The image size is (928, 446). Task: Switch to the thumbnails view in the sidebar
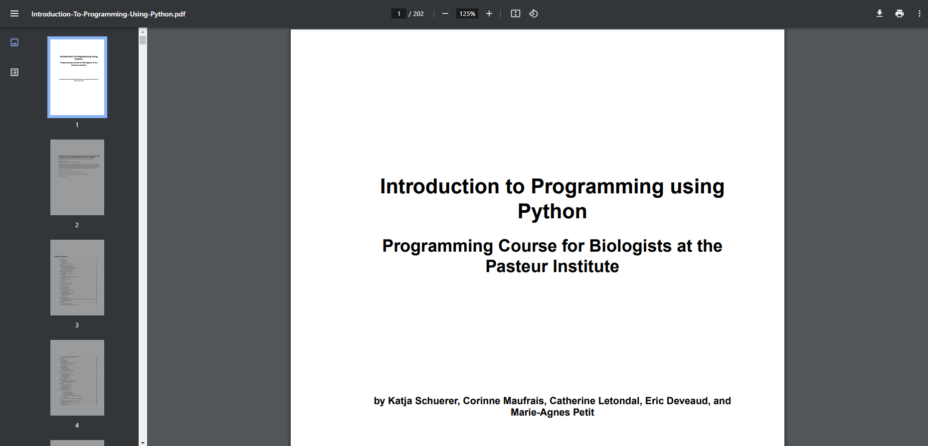click(14, 42)
